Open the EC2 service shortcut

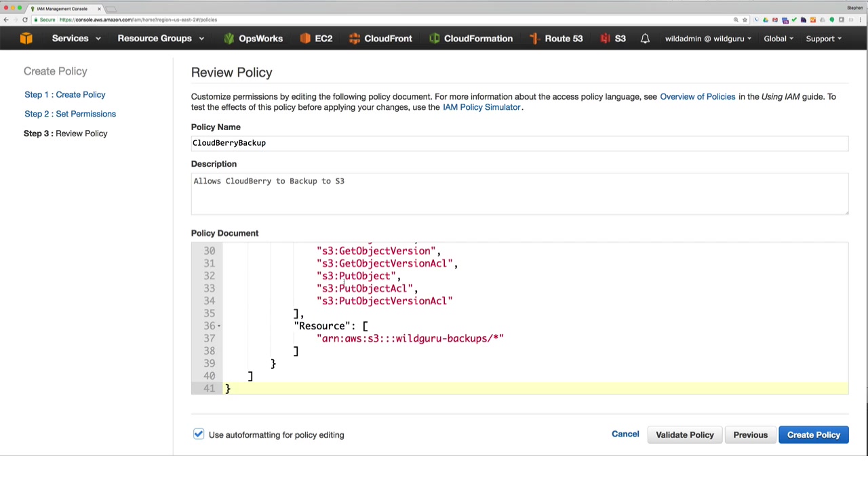coord(316,39)
